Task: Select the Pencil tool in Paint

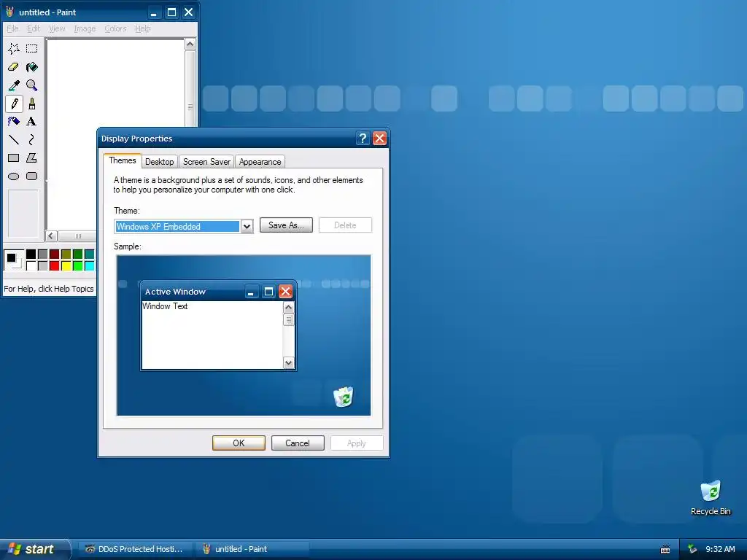Action: pyautogui.click(x=14, y=104)
